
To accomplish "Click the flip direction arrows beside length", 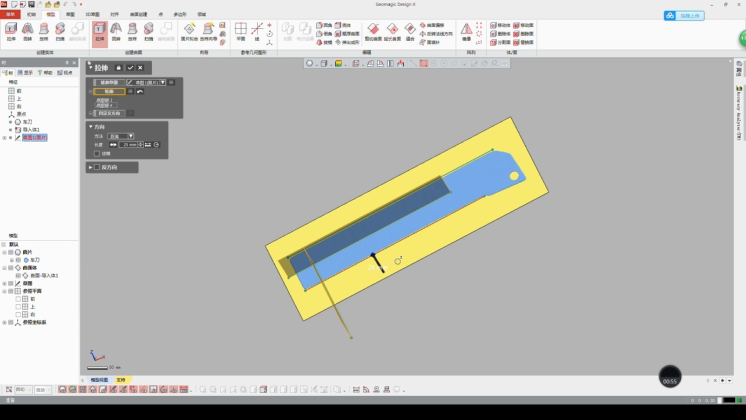I will [x=113, y=145].
